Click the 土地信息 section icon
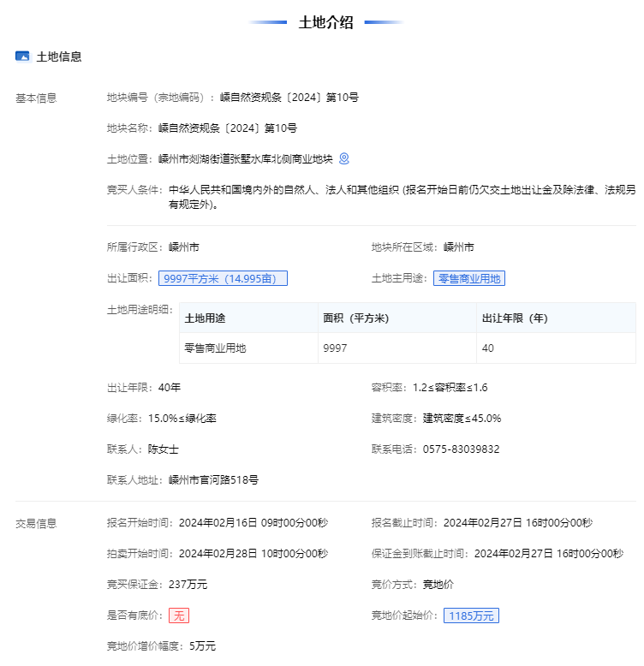 pyautogui.click(x=22, y=56)
